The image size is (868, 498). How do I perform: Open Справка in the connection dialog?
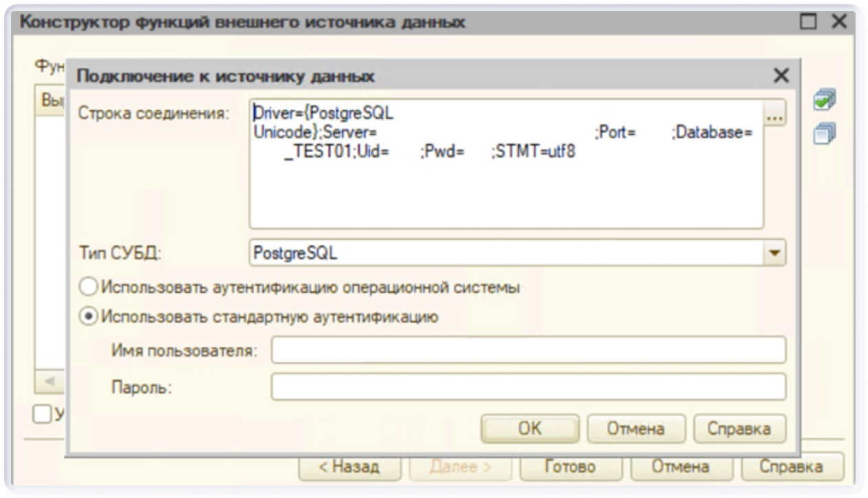[x=739, y=429]
